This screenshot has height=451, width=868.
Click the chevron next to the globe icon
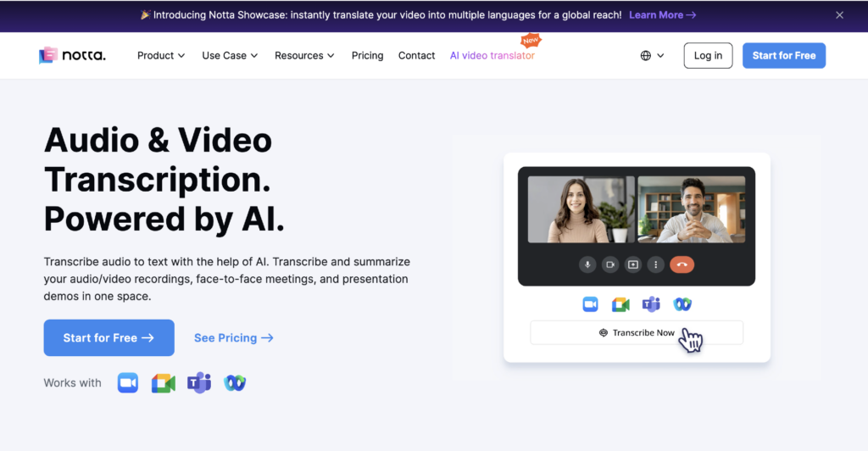(660, 55)
